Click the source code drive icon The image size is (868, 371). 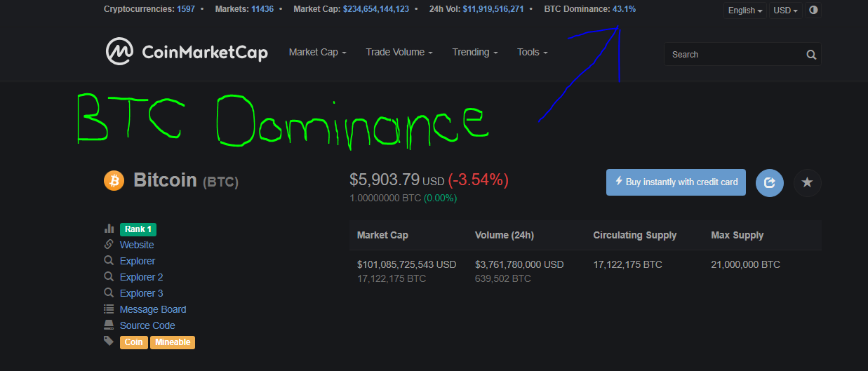click(x=109, y=325)
